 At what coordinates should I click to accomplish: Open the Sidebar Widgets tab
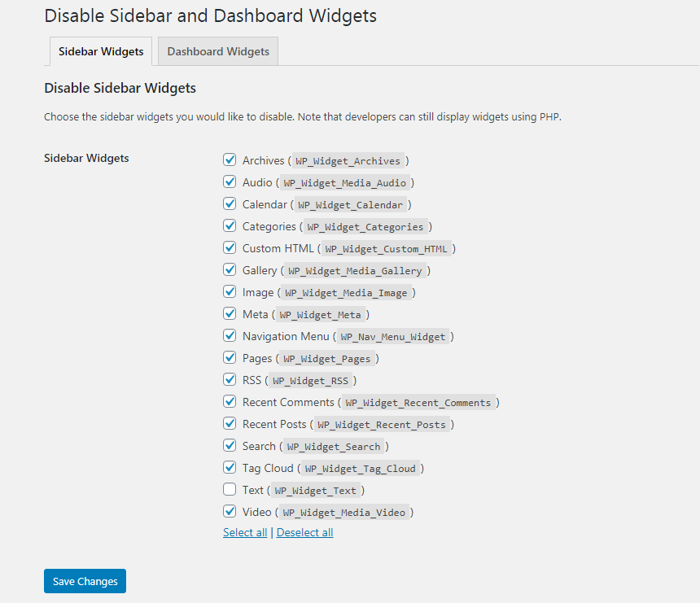[x=101, y=51]
